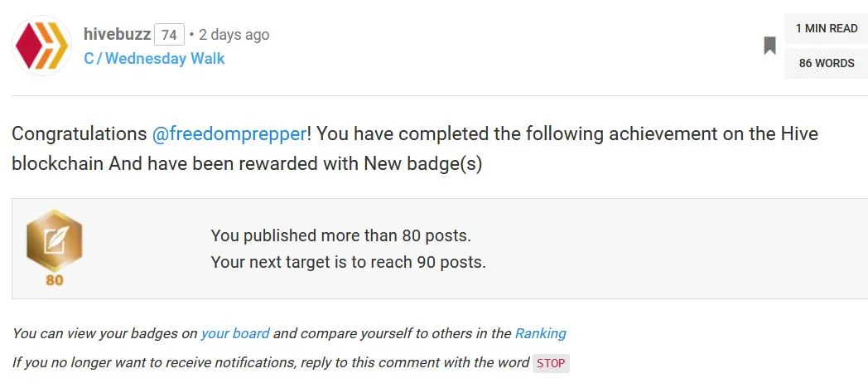Open the hivebuzz author profile name
This screenshot has height=388, width=868.
pos(117,35)
